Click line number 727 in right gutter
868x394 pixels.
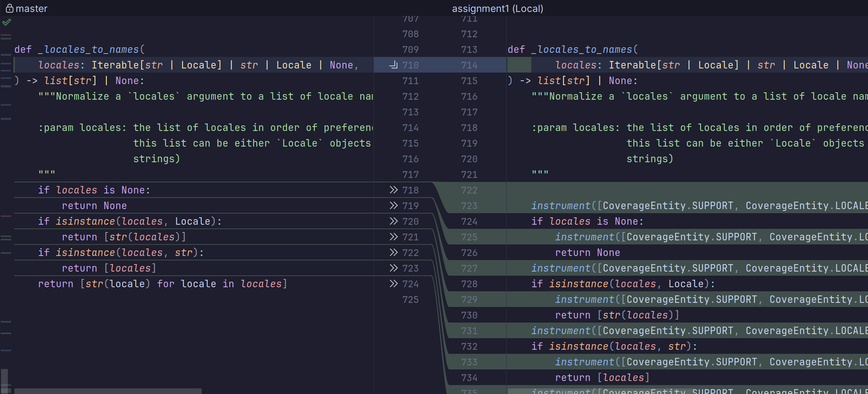point(469,268)
